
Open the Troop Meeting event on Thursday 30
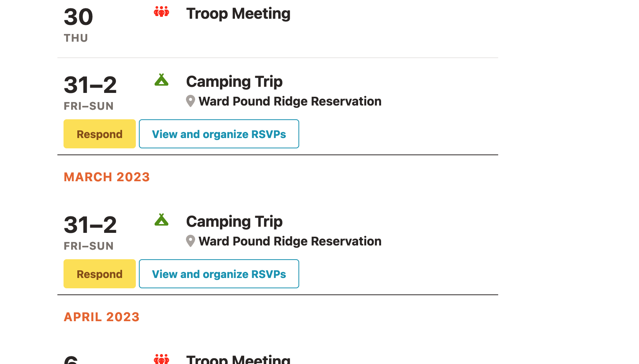pyautogui.click(x=238, y=13)
